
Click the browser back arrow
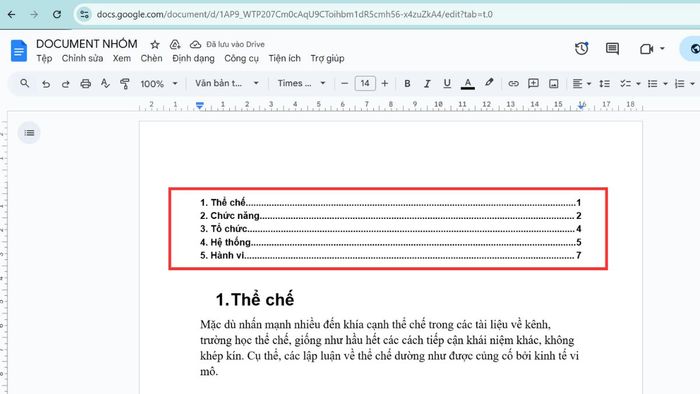[x=12, y=14]
